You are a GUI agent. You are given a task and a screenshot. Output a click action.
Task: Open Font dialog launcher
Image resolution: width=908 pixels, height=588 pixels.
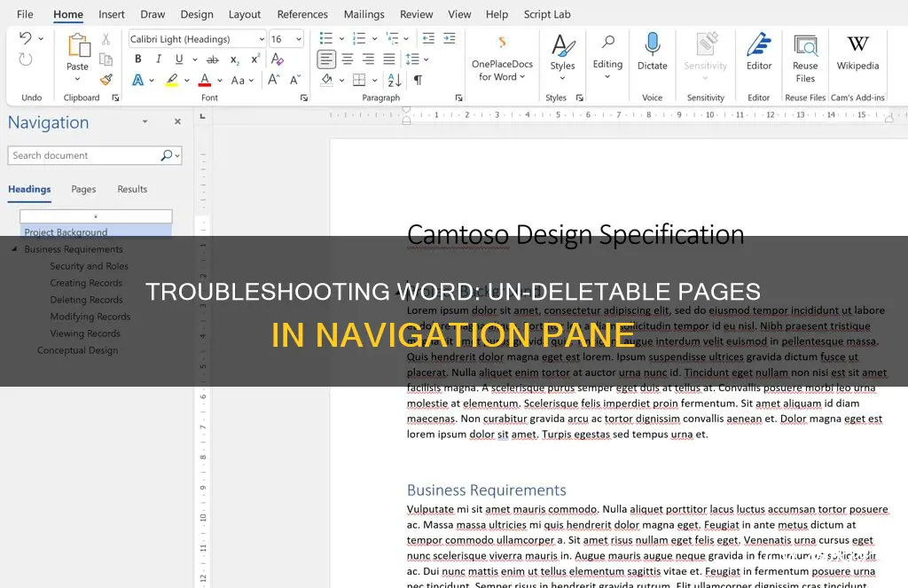(304, 98)
